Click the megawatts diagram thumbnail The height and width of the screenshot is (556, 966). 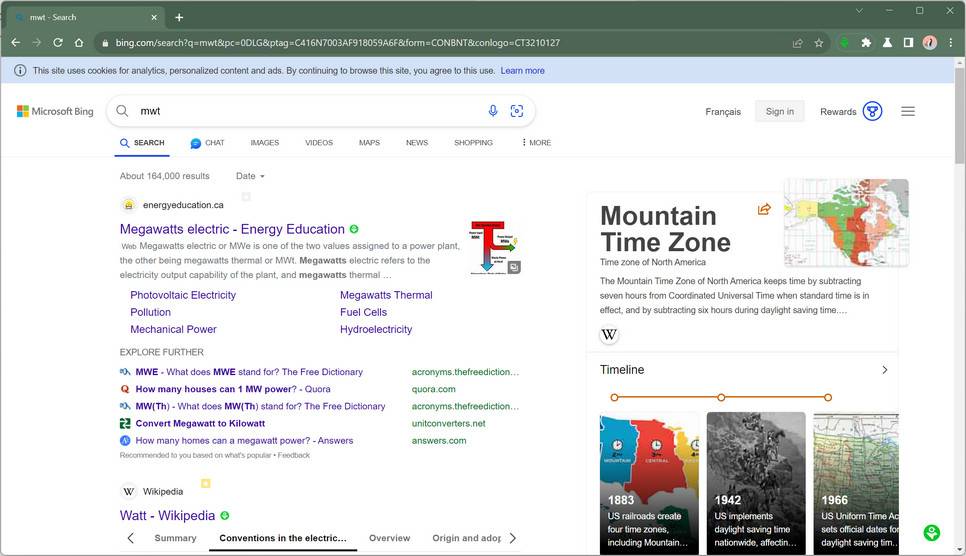495,248
